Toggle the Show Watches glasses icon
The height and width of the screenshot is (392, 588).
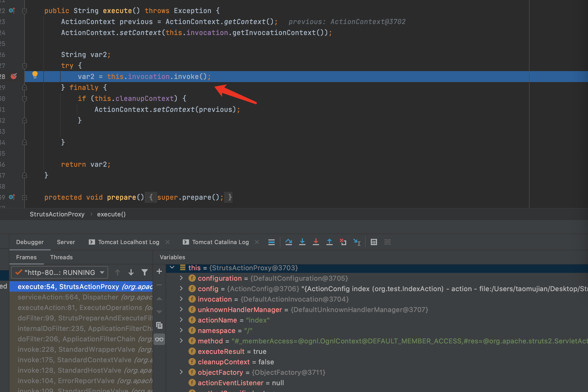point(159,339)
